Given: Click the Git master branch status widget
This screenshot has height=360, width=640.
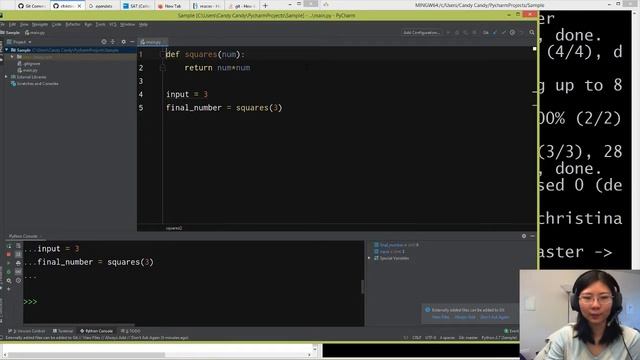Looking at the screenshot, I should 468,338.
